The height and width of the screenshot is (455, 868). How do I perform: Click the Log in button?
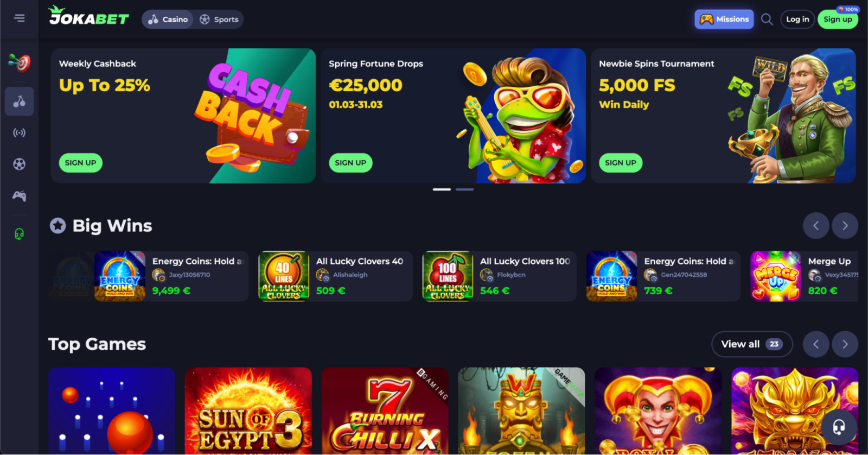point(797,20)
